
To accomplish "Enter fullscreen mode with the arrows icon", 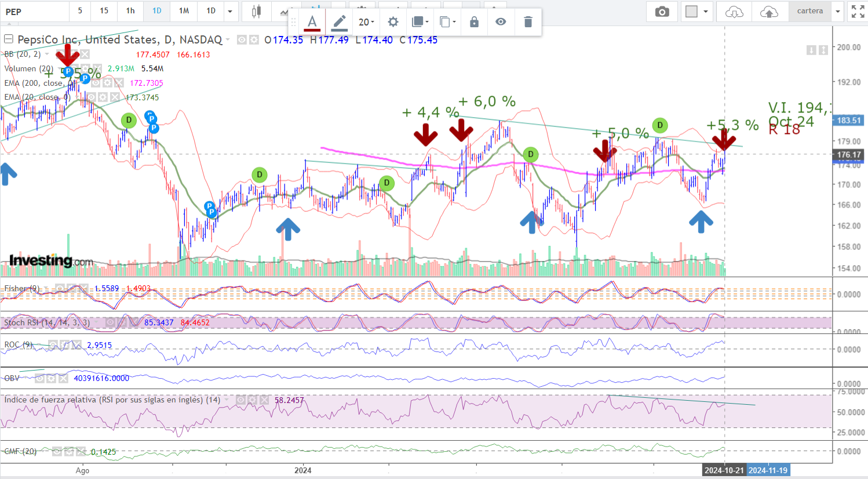I will 858,12.
